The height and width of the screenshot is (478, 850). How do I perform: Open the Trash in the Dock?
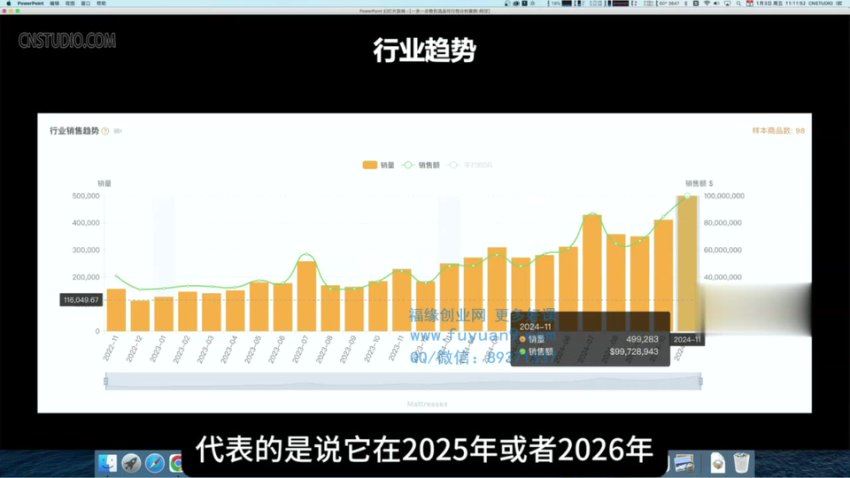(x=741, y=462)
